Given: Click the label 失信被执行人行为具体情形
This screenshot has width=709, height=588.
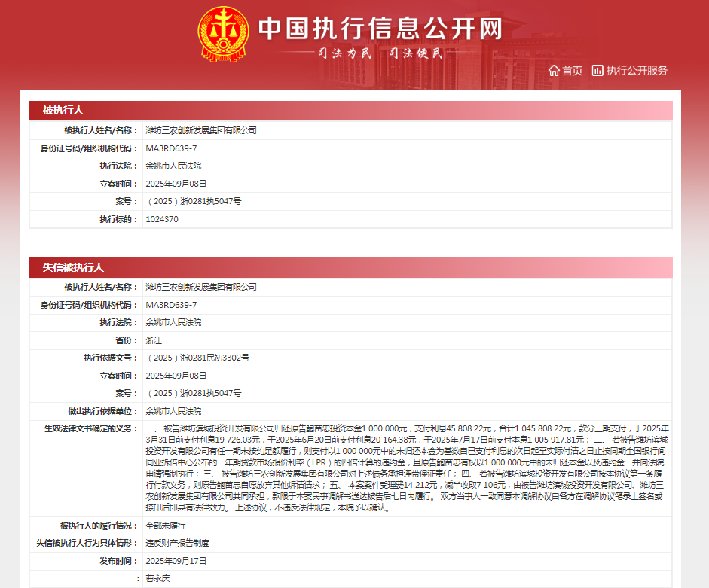Looking at the screenshot, I should (87, 543).
